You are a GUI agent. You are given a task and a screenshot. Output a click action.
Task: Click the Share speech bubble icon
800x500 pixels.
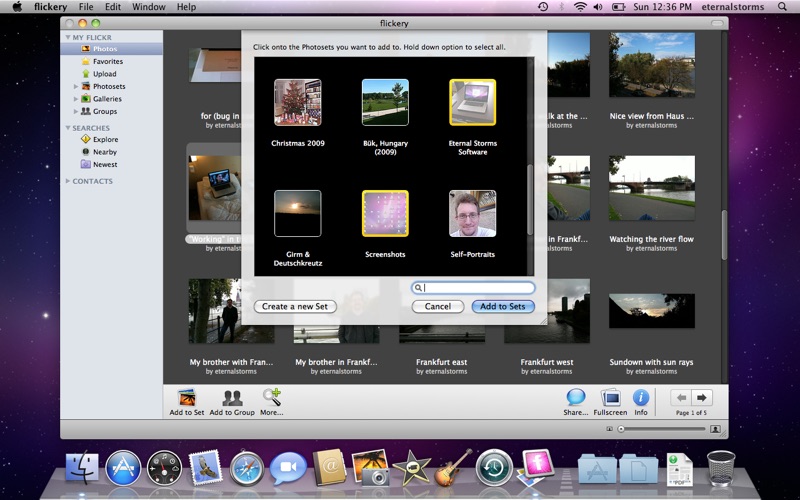pyautogui.click(x=576, y=398)
